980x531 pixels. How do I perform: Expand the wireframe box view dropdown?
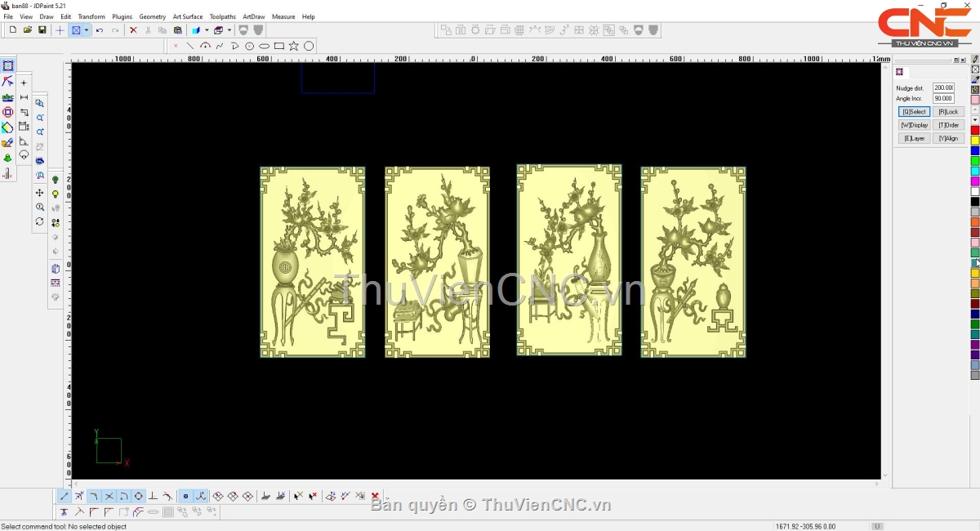pyautogui.click(x=229, y=30)
